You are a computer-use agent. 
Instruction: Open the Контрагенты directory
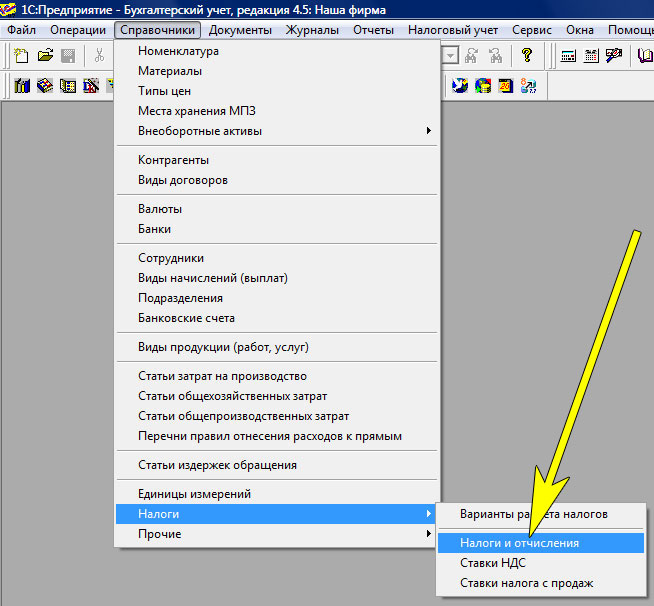pyautogui.click(x=277, y=160)
